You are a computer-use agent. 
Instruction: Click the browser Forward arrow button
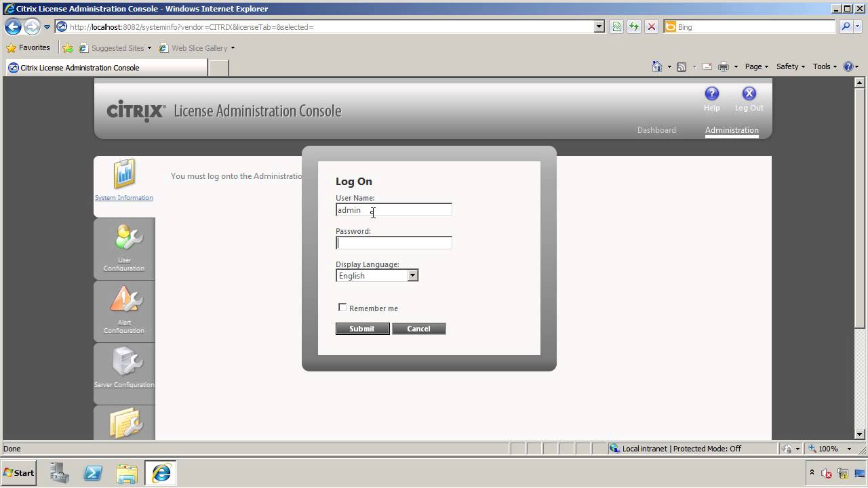pos(32,27)
